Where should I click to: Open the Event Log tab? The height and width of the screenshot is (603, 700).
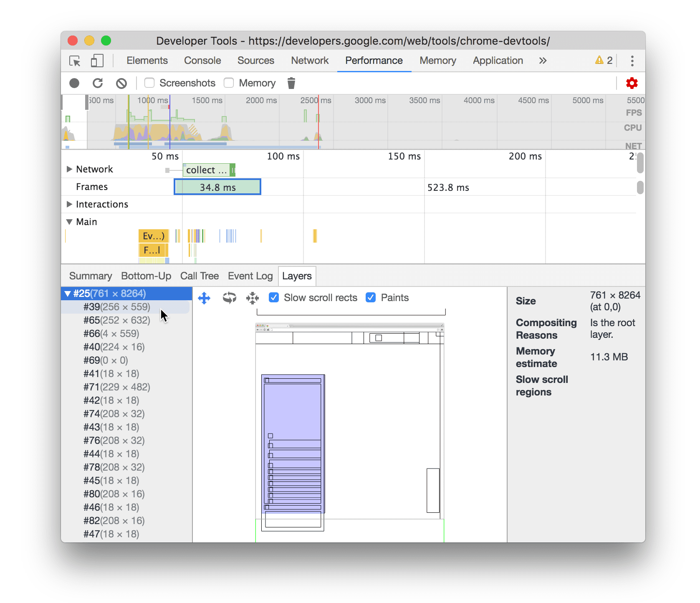[250, 276]
